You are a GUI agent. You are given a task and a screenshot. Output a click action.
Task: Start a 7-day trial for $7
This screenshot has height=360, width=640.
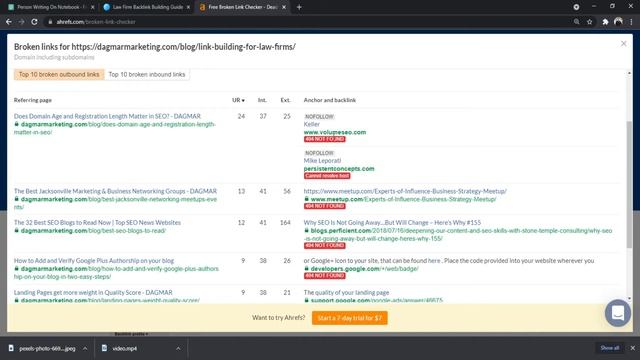(349, 318)
